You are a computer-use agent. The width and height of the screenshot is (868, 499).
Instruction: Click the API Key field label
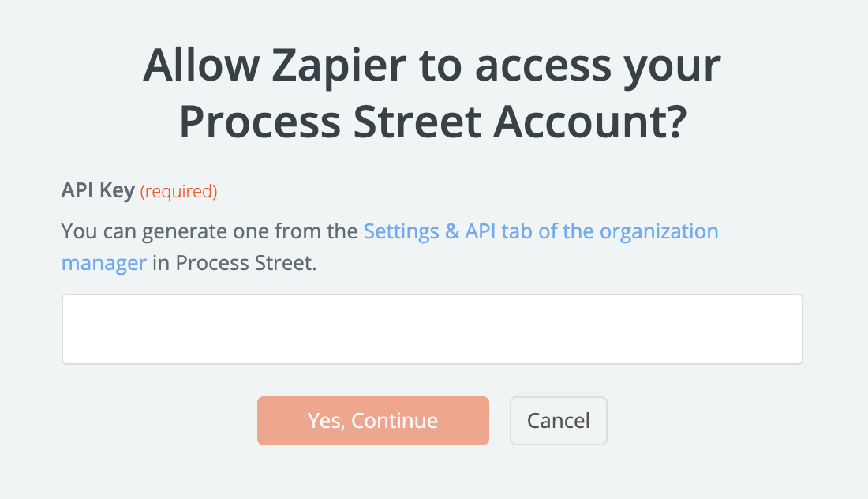click(98, 191)
